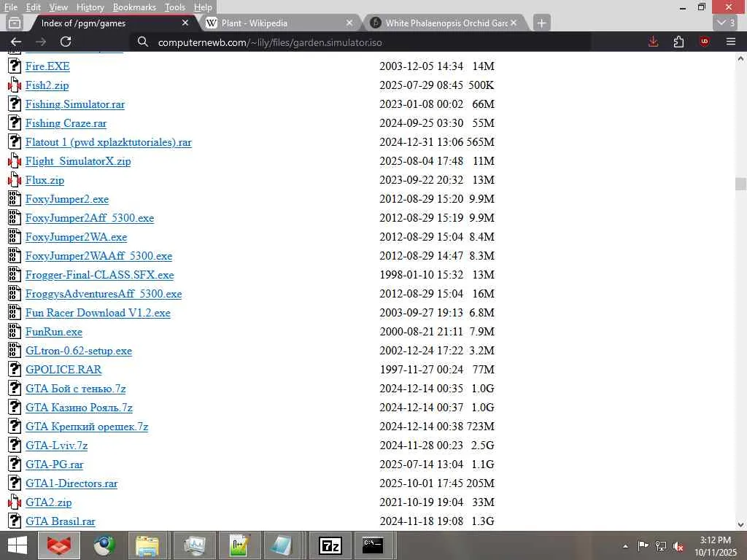
Task: Open the command prompt taskbar icon
Action: pyautogui.click(x=373, y=545)
